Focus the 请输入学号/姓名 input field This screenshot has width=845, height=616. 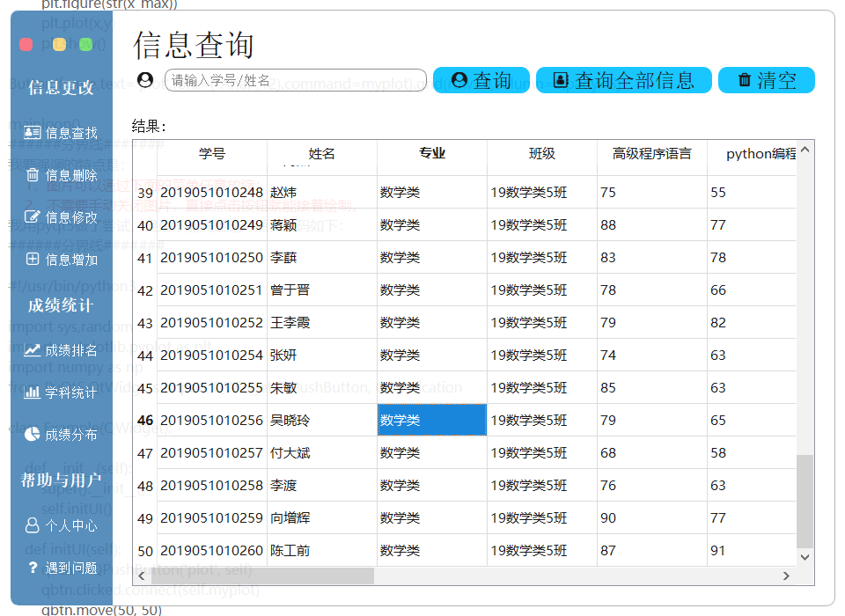tap(296, 80)
